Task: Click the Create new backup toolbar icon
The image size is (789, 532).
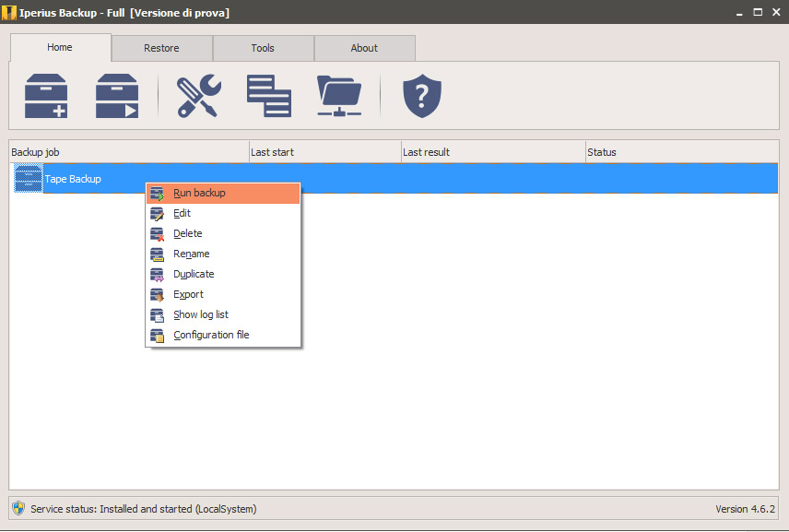Action: coord(46,96)
